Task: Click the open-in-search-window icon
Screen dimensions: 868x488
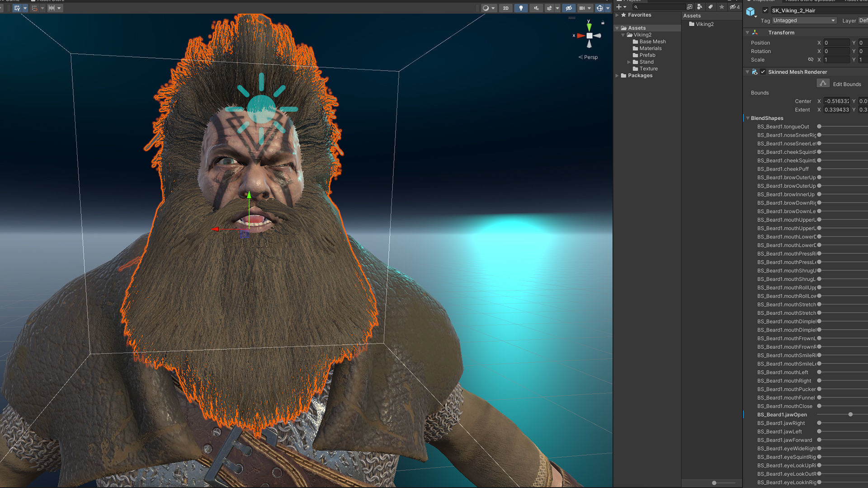Action: click(x=689, y=7)
